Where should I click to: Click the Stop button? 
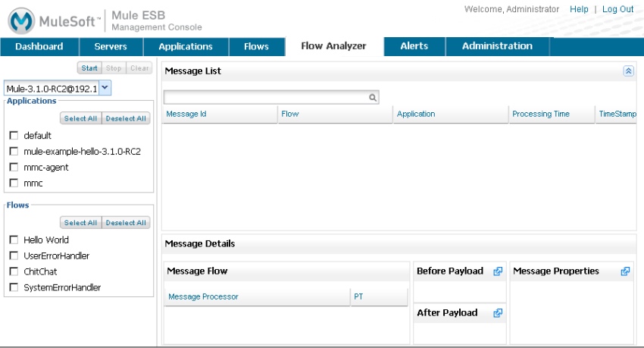[x=114, y=68]
